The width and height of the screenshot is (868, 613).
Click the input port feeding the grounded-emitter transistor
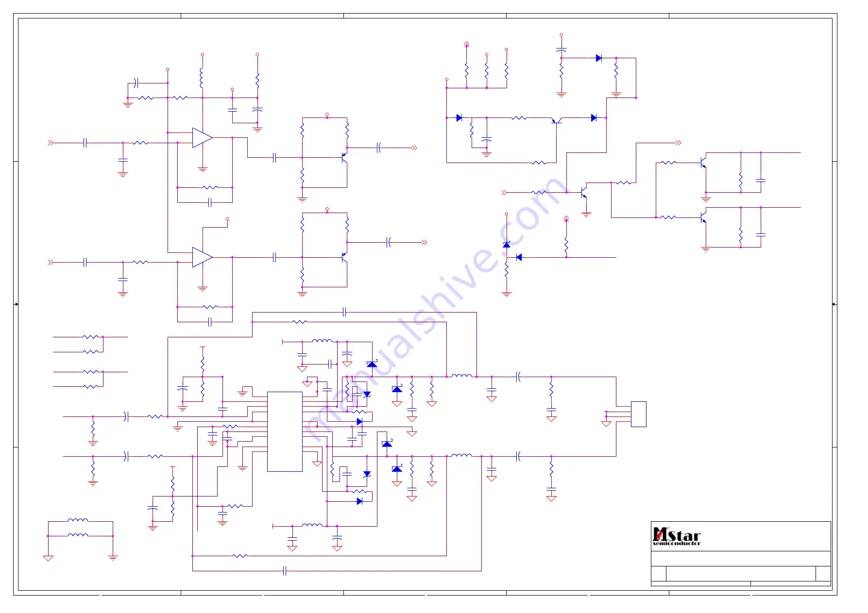[504, 193]
